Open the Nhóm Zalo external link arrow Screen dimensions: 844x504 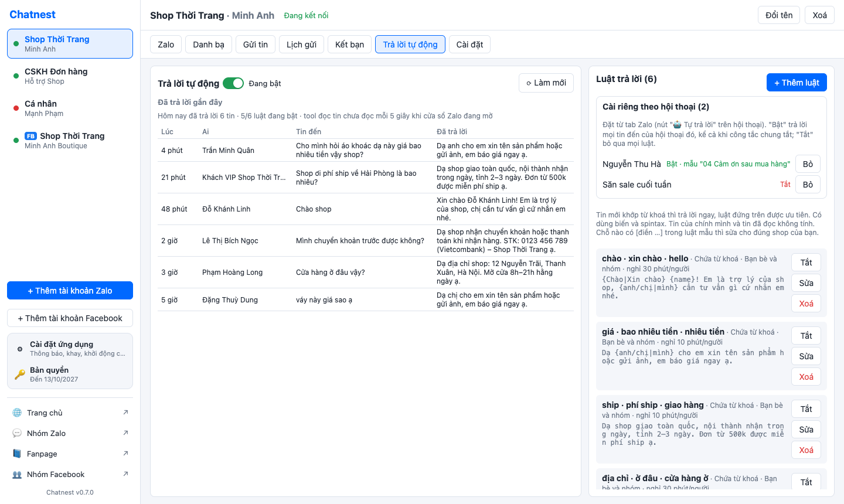pyautogui.click(x=125, y=433)
